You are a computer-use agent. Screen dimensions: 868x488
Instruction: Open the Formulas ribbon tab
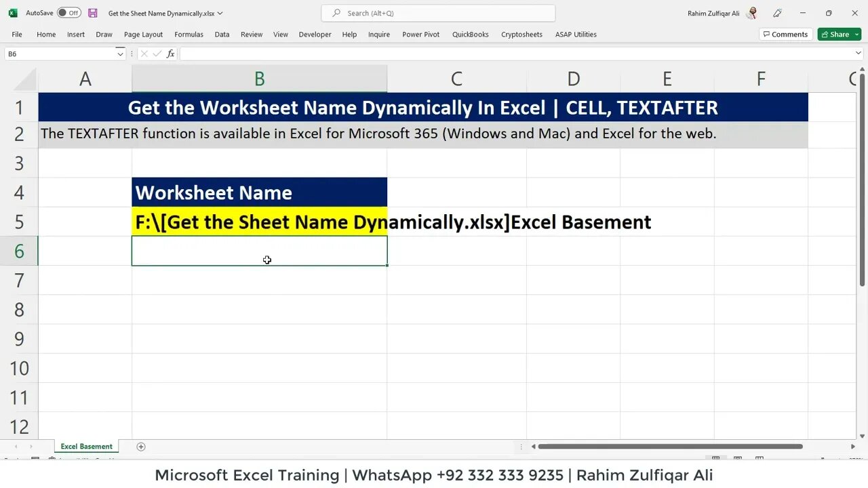pos(189,35)
